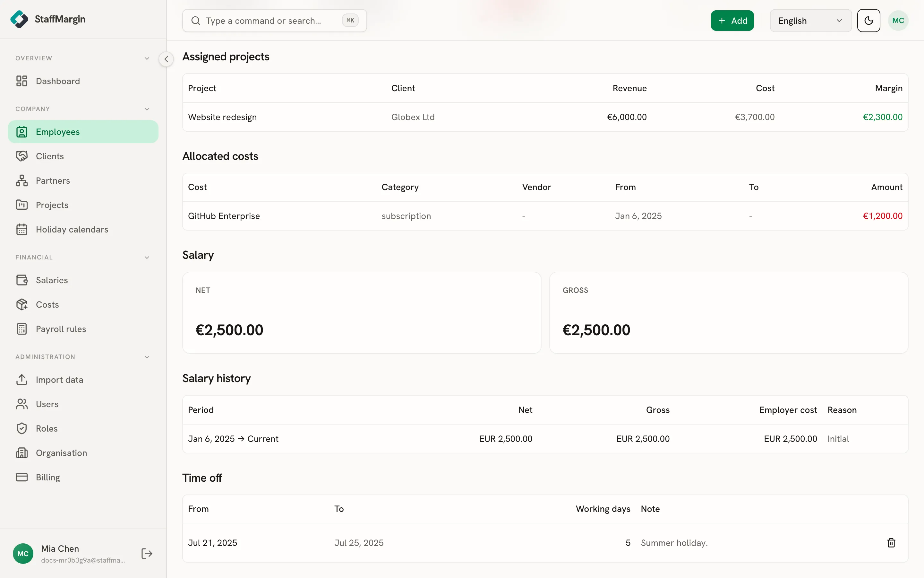Click the Jan 6, 2025 → Current period
Image resolution: width=924 pixels, height=578 pixels.
tap(233, 439)
